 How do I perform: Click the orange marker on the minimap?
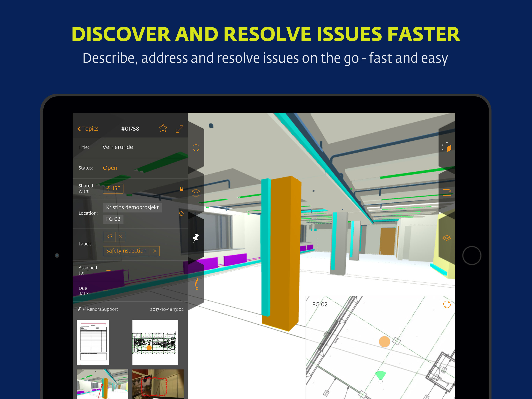coord(384,342)
